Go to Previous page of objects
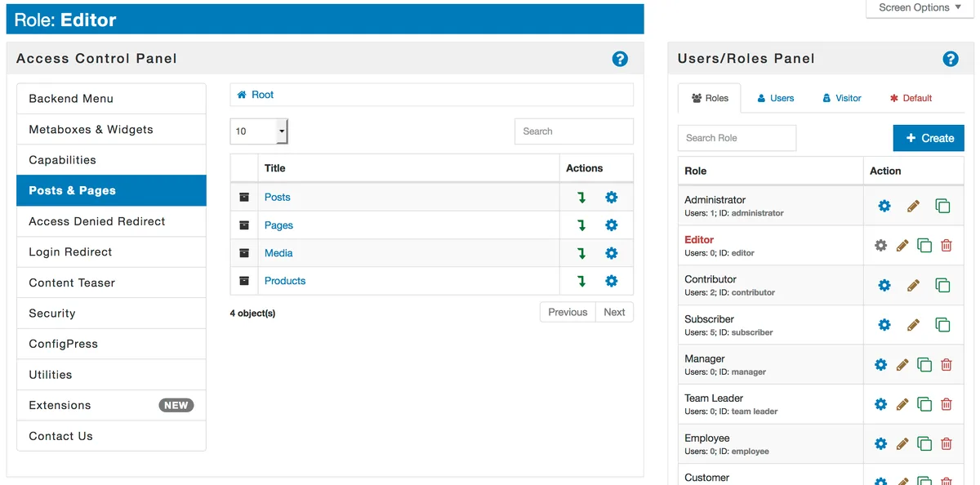Screen dimensions: 980x485 (568, 312)
